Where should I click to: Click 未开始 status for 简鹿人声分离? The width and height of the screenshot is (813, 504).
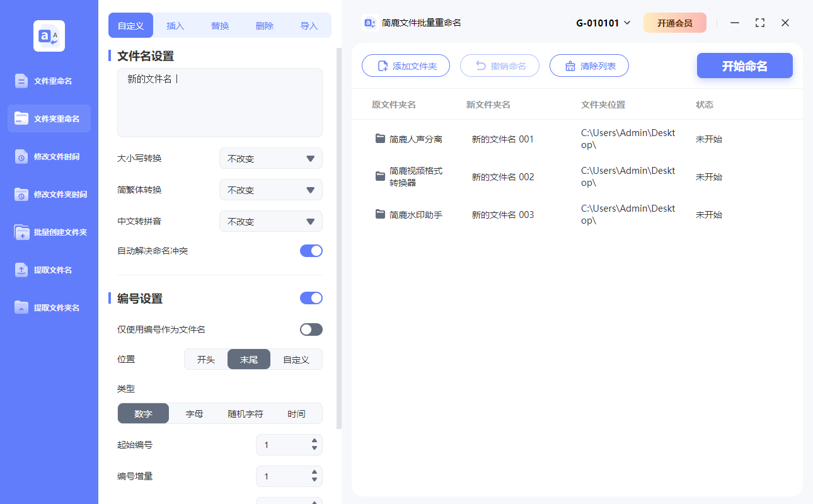tap(709, 139)
